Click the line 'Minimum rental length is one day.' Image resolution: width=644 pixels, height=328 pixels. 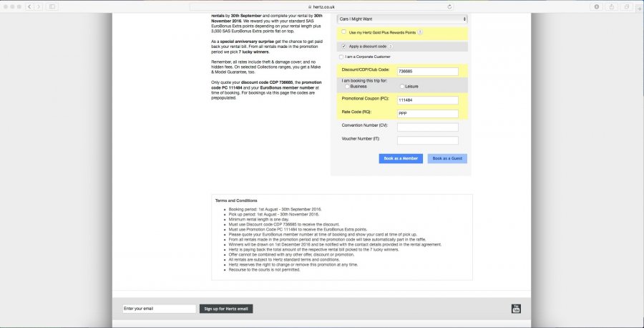point(259,219)
